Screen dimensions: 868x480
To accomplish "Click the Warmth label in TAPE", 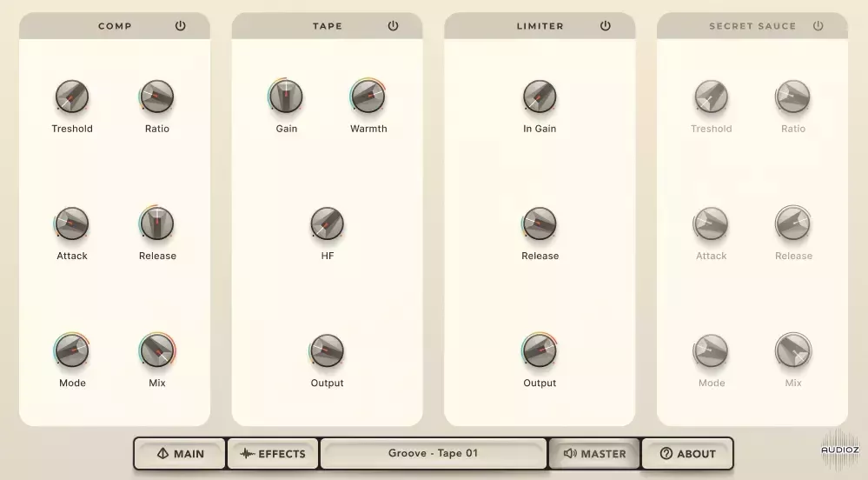I will point(368,129).
